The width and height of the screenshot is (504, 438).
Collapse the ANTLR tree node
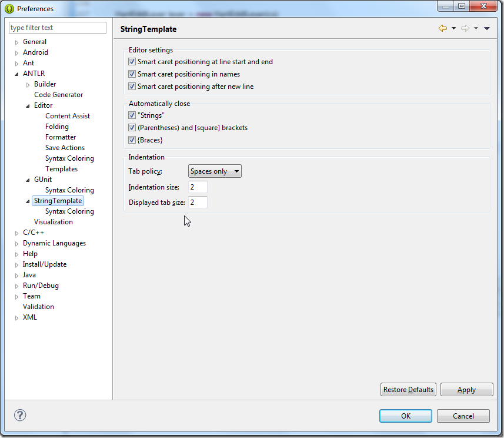[x=16, y=74]
